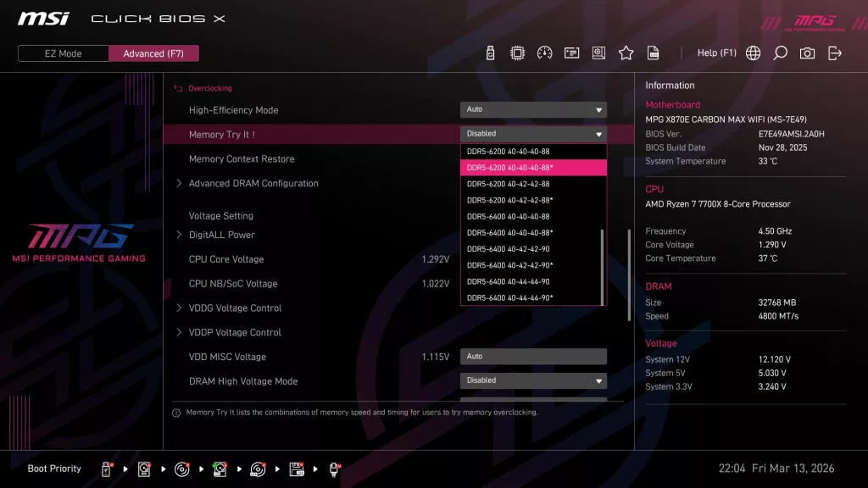Image resolution: width=868 pixels, height=488 pixels.
Task: Switch to the Advanced (F7) tab
Action: [x=153, y=53]
